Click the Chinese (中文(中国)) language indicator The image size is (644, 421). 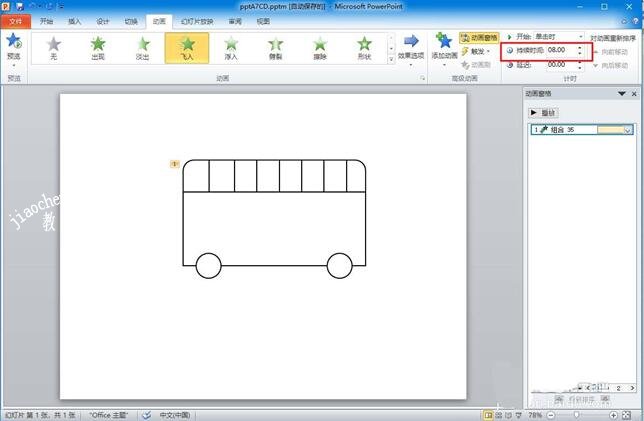(x=175, y=415)
